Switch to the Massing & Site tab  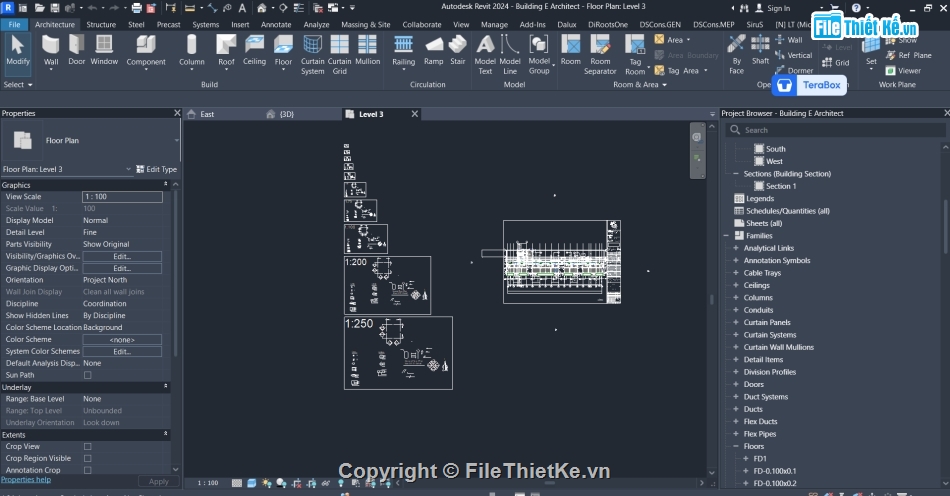tap(366, 25)
